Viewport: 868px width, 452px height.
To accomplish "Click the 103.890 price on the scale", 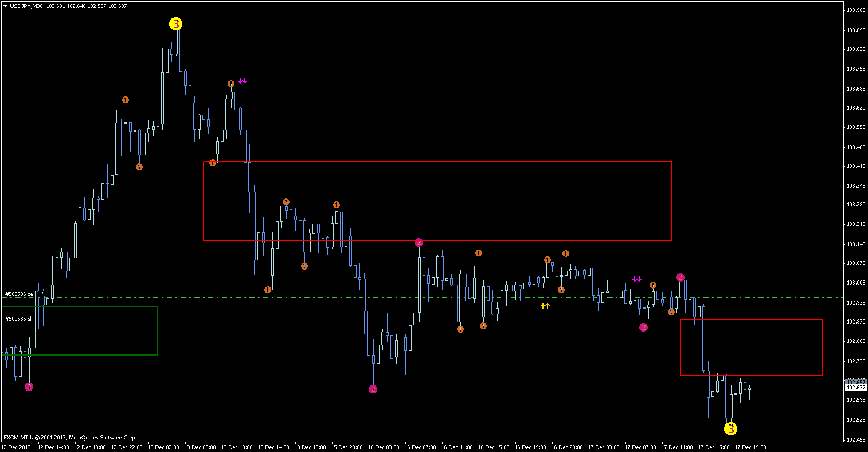I will 855,30.
